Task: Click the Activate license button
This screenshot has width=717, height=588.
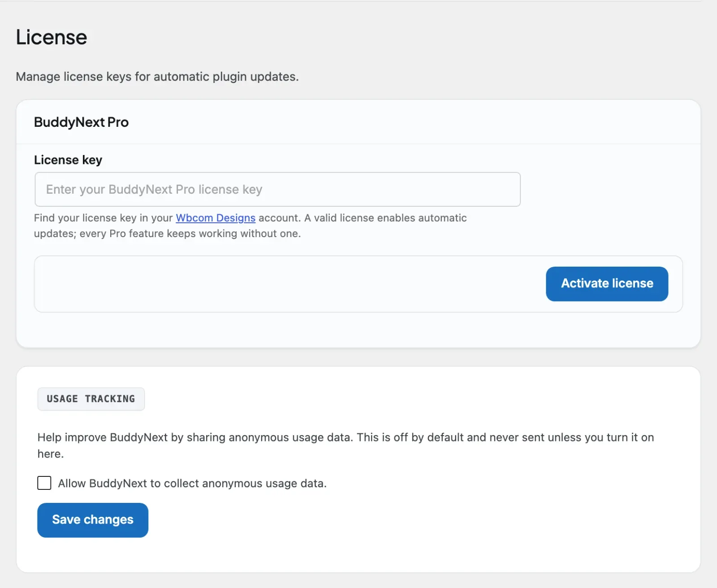Action: click(607, 284)
